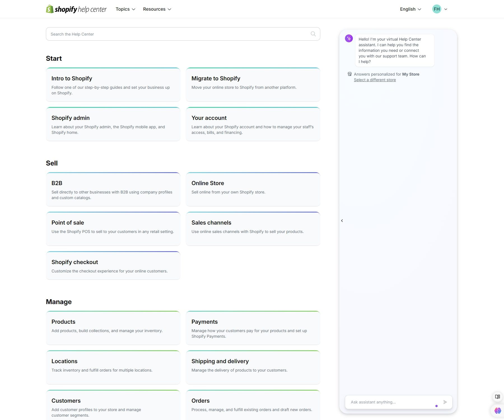Click the store icon beside personalization text
This screenshot has width=504, height=420.
(349, 74)
